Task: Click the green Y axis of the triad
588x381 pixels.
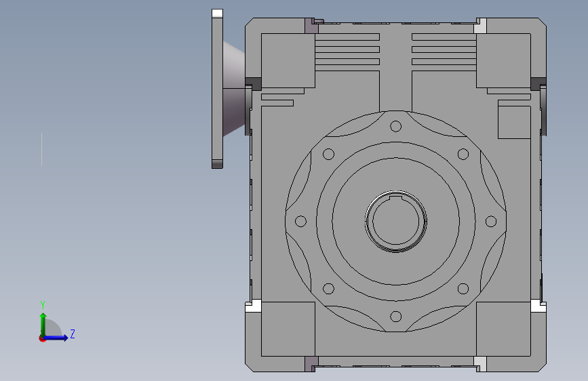Action: (x=43, y=324)
